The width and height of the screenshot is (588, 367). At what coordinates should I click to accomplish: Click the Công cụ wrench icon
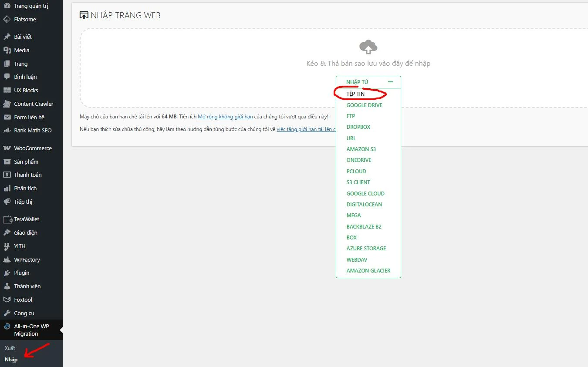pos(7,313)
